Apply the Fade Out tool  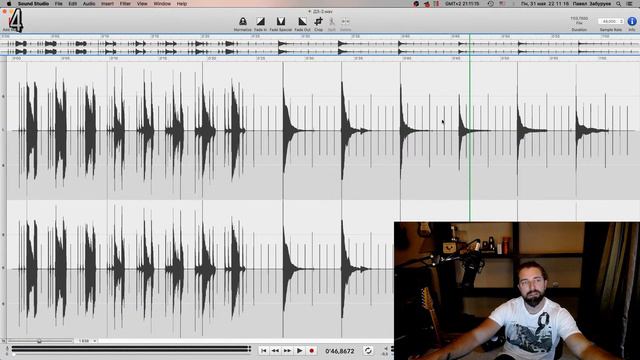click(302, 24)
